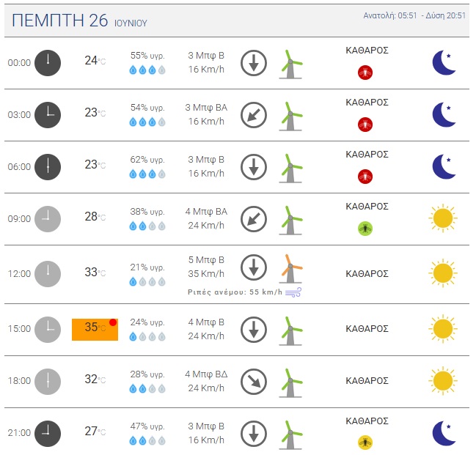Screen dimensions: 476x455
Task: Click the sun icon at 09:00
Action: [x=442, y=218]
